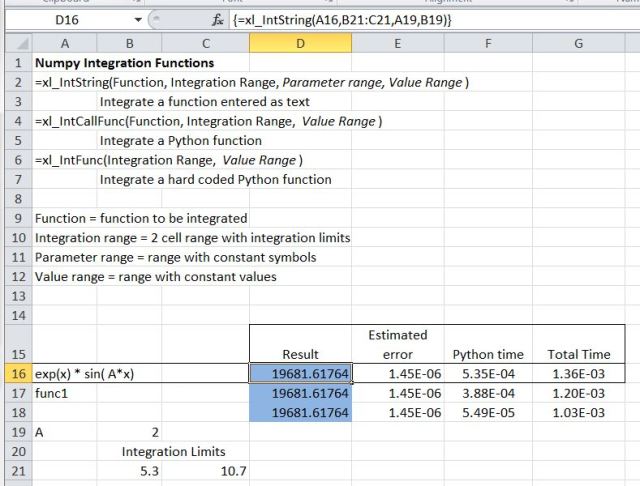Open the Name Box dropdown arrow
Viewport: 640px width, 486px height.
(x=137, y=20)
